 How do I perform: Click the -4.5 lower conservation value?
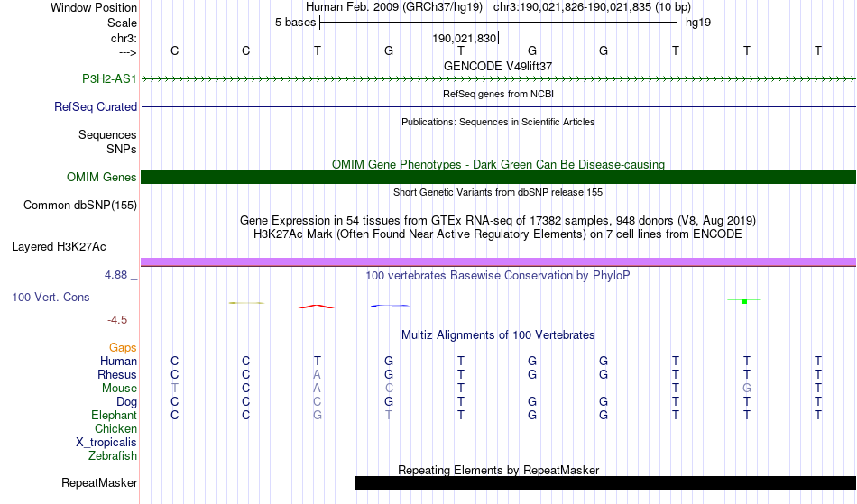pos(117,320)
